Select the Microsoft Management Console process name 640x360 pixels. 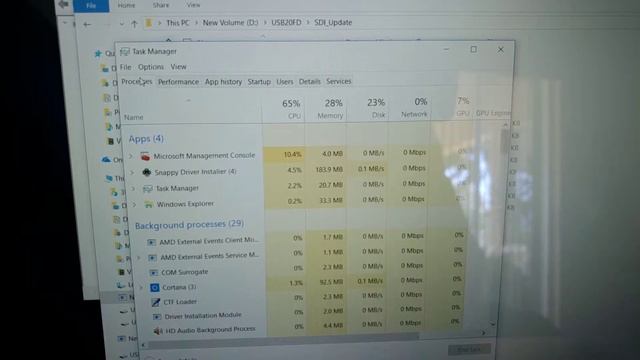point(204,156)
